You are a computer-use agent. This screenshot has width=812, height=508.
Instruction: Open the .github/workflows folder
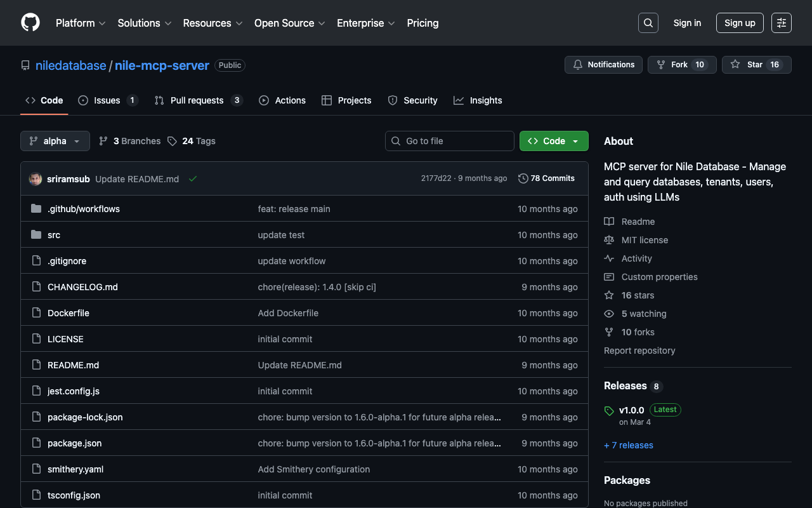[83, 209]
